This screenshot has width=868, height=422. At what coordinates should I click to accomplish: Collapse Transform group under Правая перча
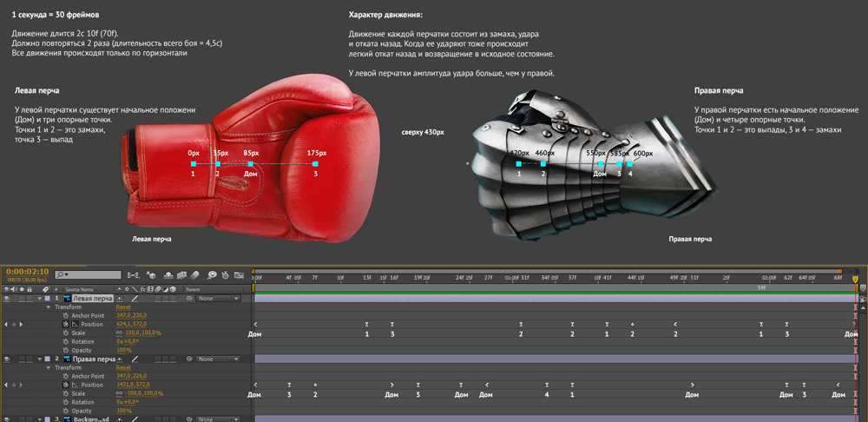click(x=49, y=367)
